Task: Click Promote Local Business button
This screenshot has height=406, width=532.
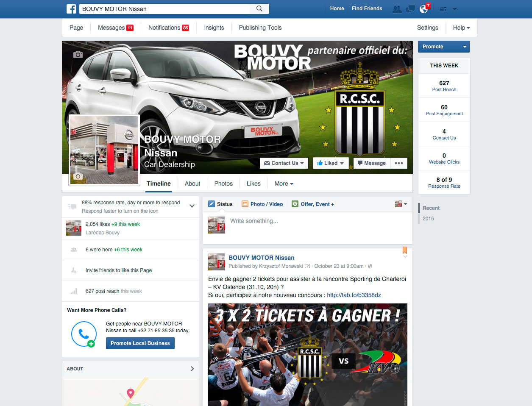Action: tap(140, 343)
